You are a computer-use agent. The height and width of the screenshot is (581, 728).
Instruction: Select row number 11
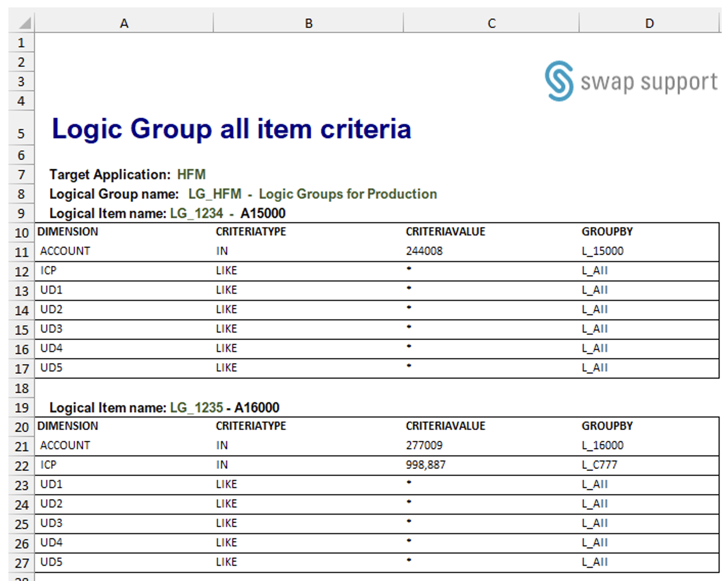click(x=21, y=251)
